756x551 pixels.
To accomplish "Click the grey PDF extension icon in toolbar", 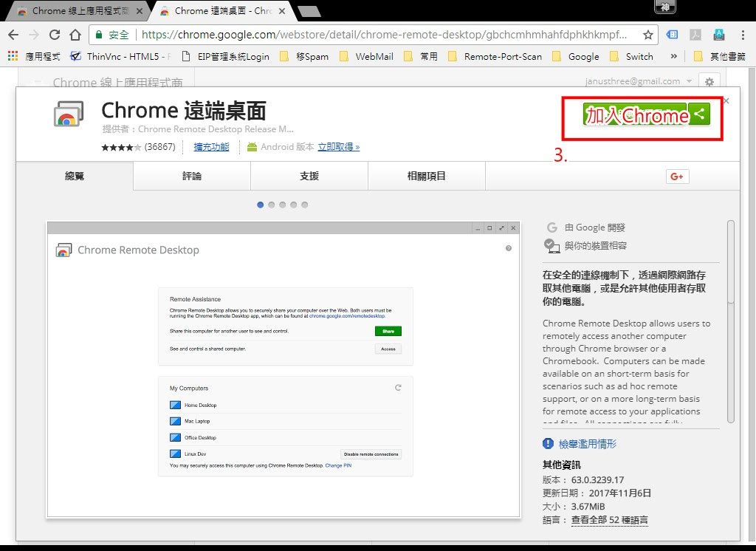I will [x=695, y=35].
